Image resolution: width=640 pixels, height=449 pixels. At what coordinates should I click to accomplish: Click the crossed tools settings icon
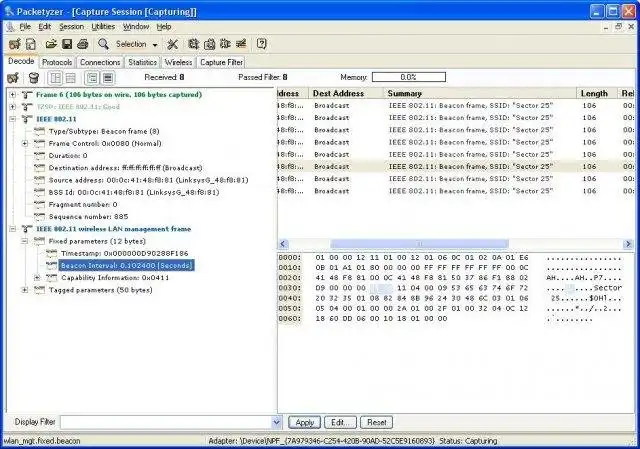pyautogui.click(x=173, y=44)
